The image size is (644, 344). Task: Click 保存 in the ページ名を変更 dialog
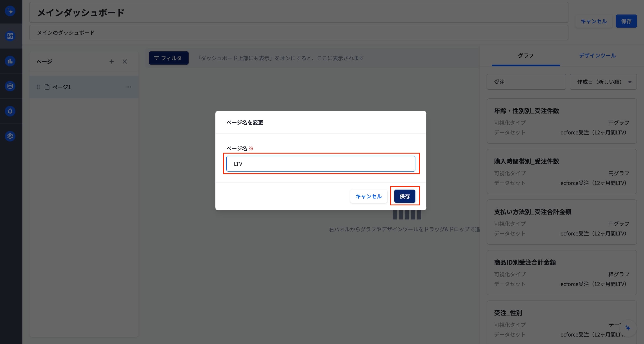[x=405, y=196]
